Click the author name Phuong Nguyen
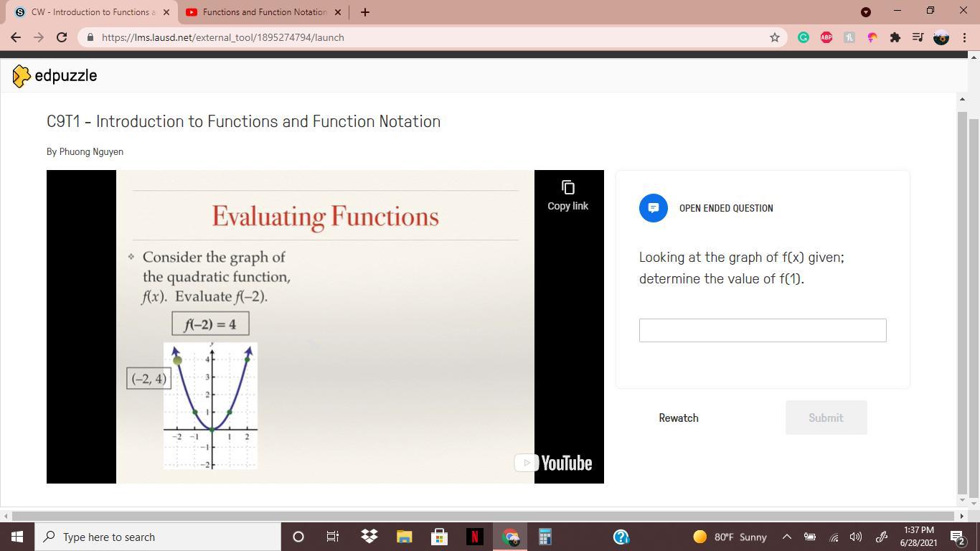Image resolution: width=980 pixels, height=551 pixels. 91,152
